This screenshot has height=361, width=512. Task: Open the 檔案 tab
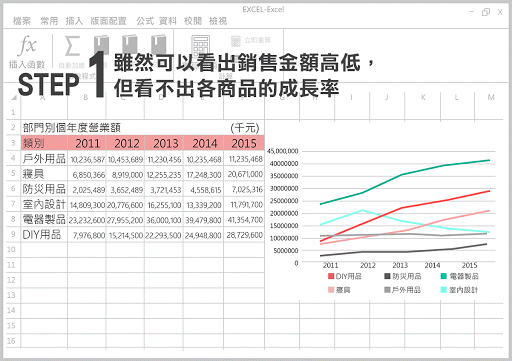click(x=22, y=21)
